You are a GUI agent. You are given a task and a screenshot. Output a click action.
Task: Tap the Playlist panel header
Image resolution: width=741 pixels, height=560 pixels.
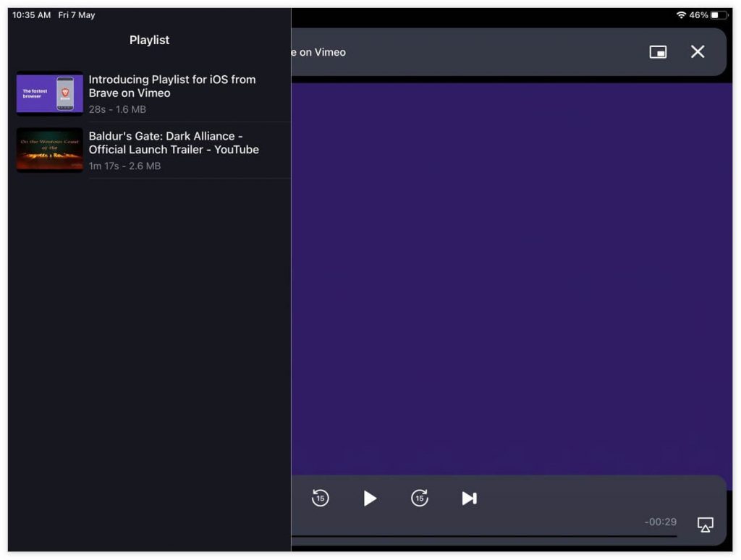click(149, 41)
